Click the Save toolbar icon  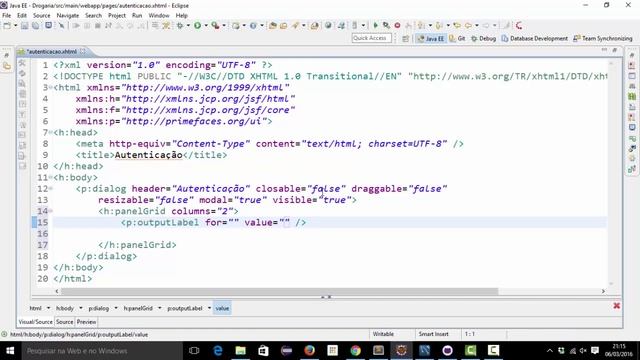pos(24,26)
